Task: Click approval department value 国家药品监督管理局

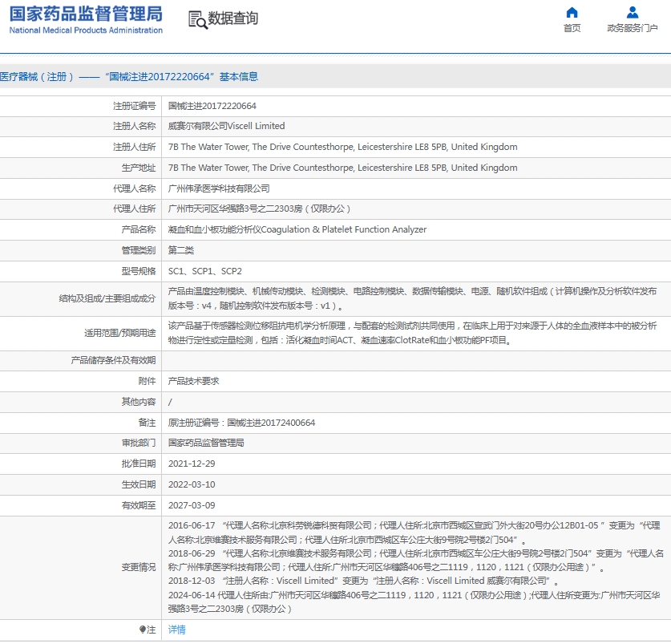Action: pos(206,443)
